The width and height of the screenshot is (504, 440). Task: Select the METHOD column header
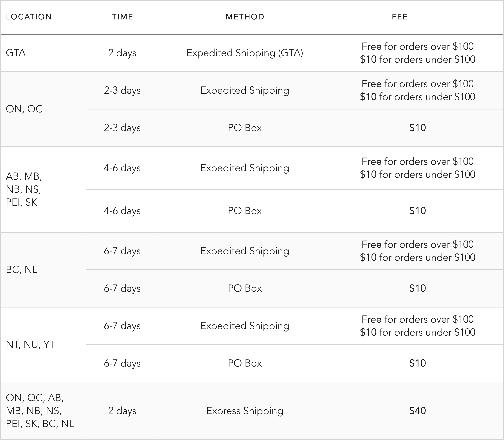[245, 17]
